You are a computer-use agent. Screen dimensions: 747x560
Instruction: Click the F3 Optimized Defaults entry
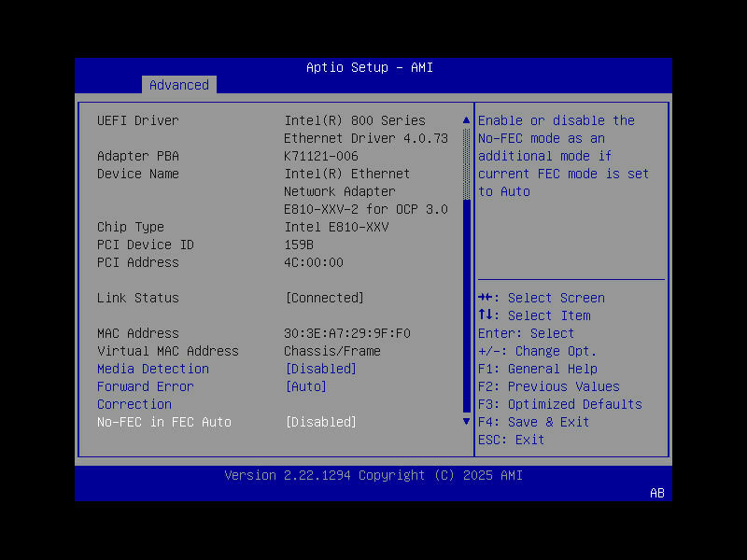coord(560,403)
